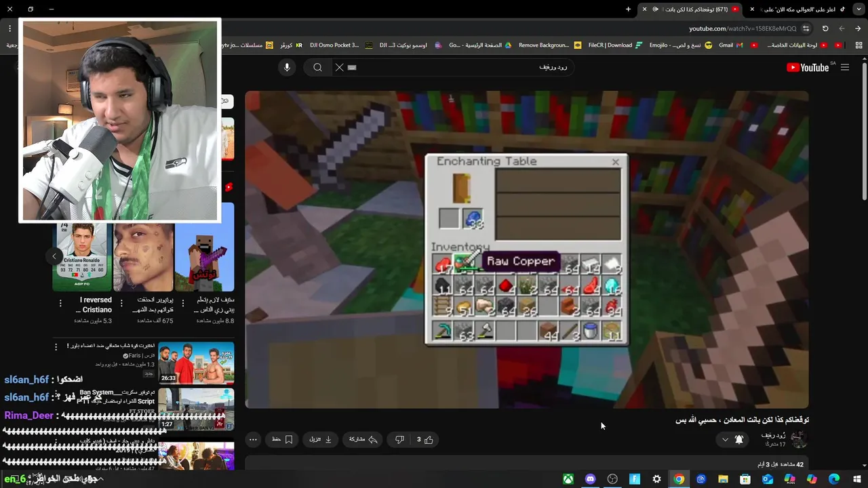Open OBS Studio from the taskbar
This screenshot has width=868, height=488.
(612, 479)
